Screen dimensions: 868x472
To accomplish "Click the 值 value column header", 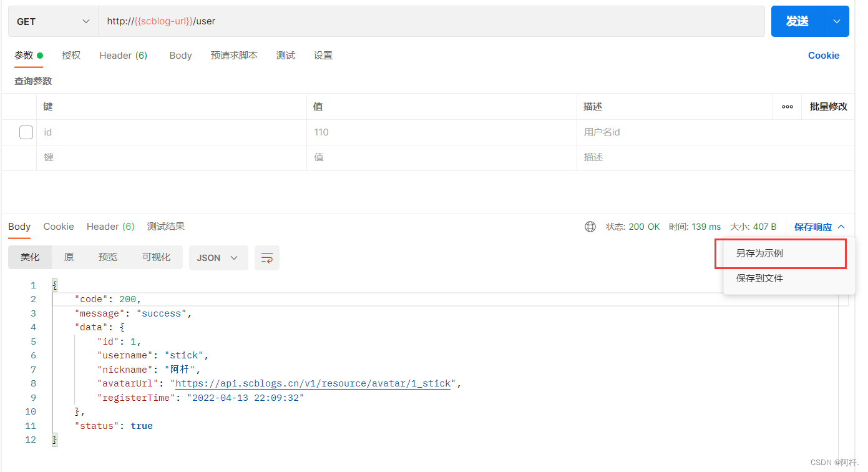I will (318, 107).
